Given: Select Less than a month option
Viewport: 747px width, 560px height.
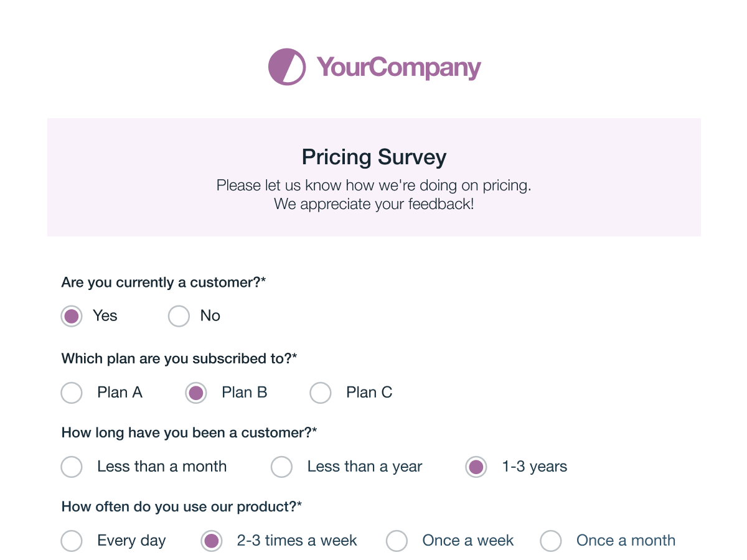Looking at the screenshot, I should coord(72,467).
